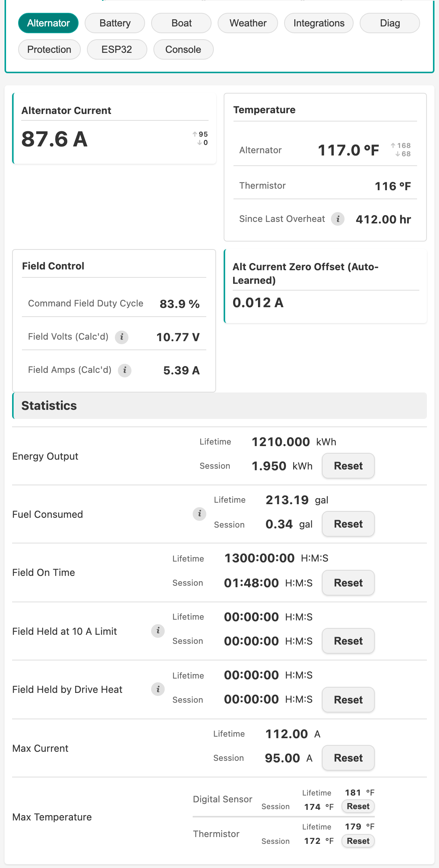439x868 pixels.
Task: Click the Command Field Duty Cycle label
Action: (x=86, y=303)
